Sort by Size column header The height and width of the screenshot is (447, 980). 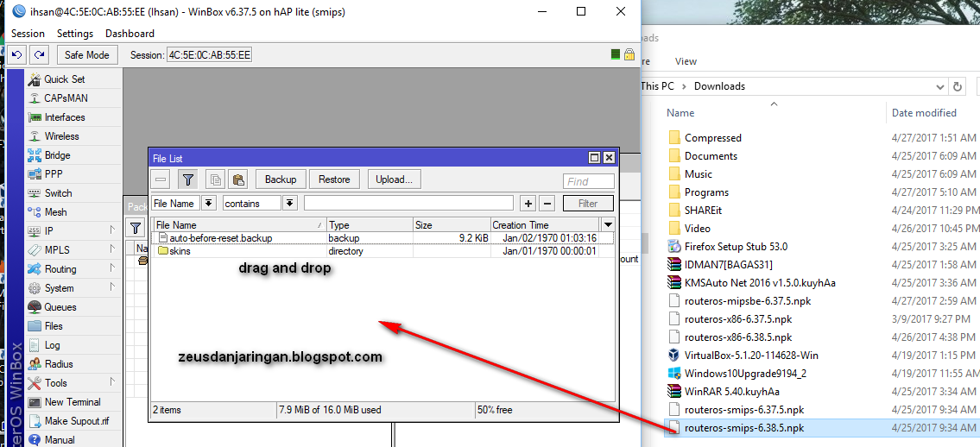[452, 224]
